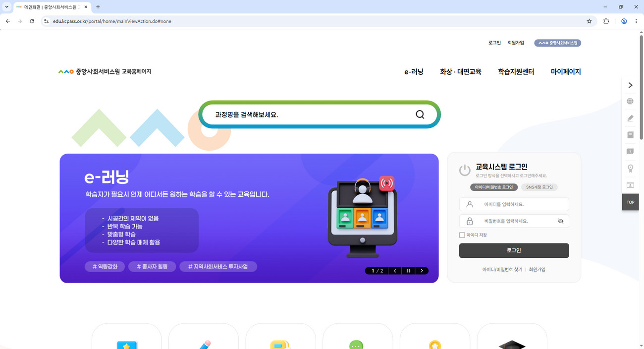Click the monitor illustration in e-러닝 banner
This screenshot has height=349, width=644.
363,217
